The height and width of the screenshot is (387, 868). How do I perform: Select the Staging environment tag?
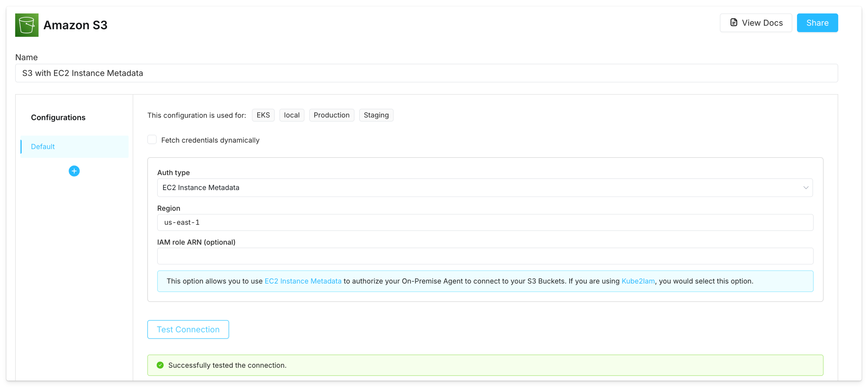[376, 115]
